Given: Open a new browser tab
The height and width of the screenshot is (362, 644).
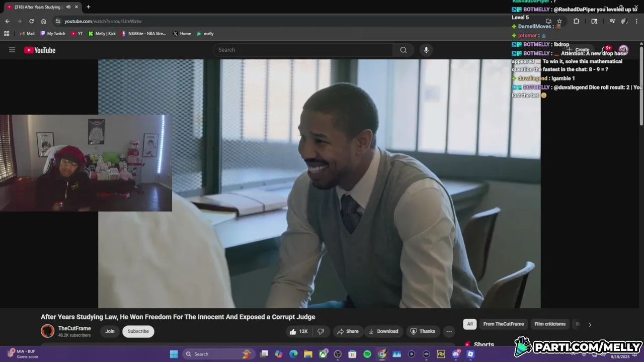Looking at the screenshot, I should click(x=89, y=7).
